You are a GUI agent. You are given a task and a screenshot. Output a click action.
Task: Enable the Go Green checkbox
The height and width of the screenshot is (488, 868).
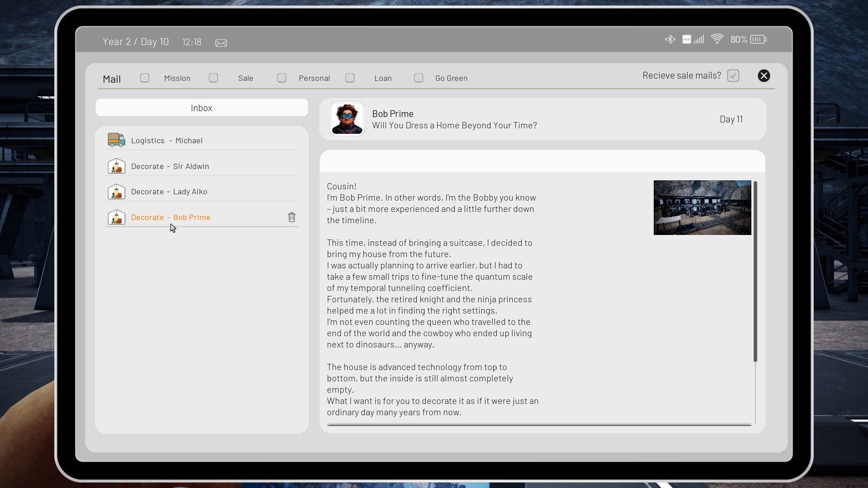(x=418, y=78)
